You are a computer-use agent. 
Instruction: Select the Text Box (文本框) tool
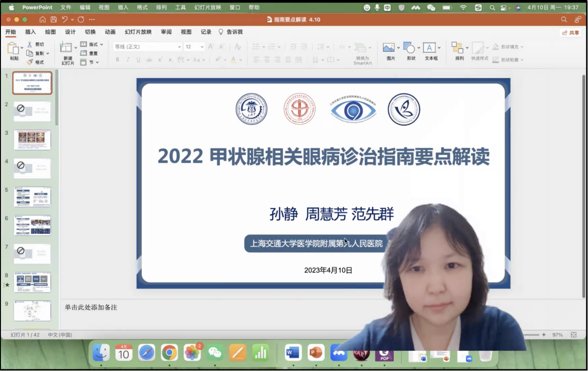(429, 48)
